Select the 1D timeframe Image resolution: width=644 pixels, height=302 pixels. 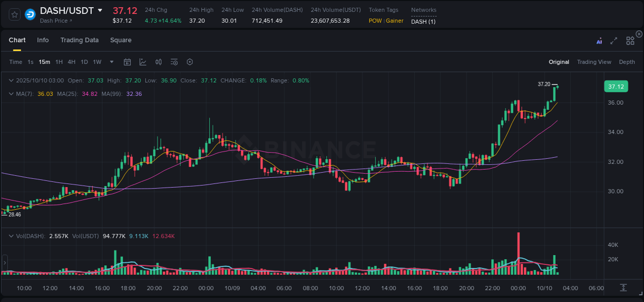(x=84, y=61)
